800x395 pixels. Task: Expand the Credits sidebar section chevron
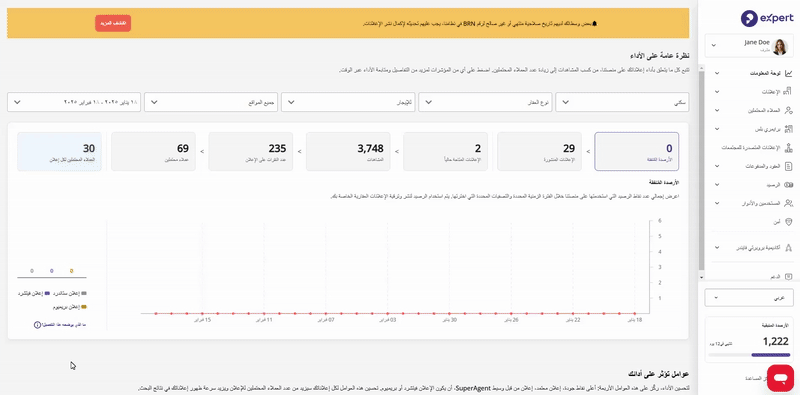(717, 184)
